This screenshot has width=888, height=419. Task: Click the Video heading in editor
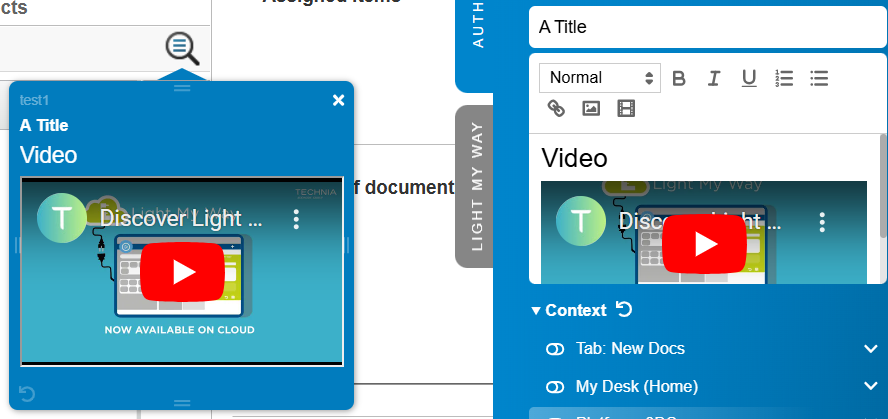[x=574, y=158]
